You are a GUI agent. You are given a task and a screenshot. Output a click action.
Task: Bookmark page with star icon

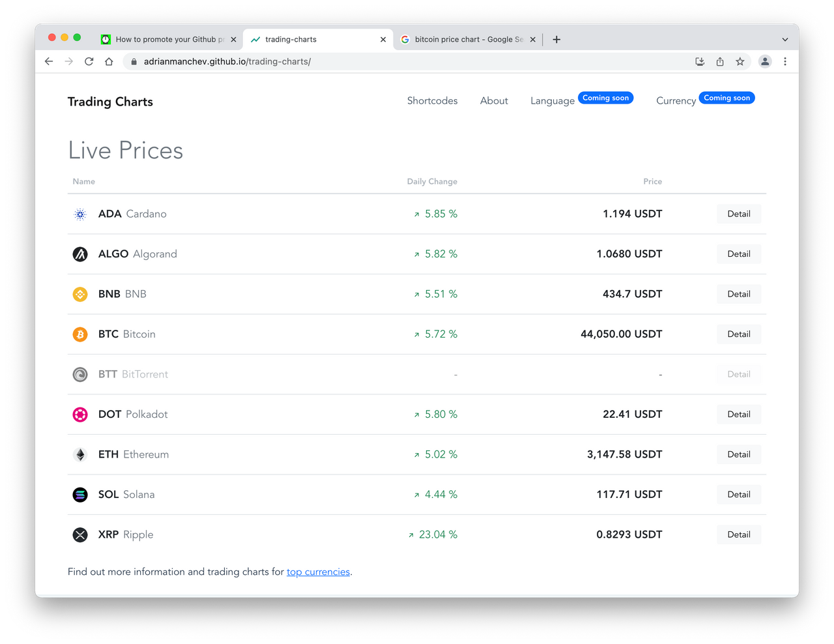click(740, 61)
